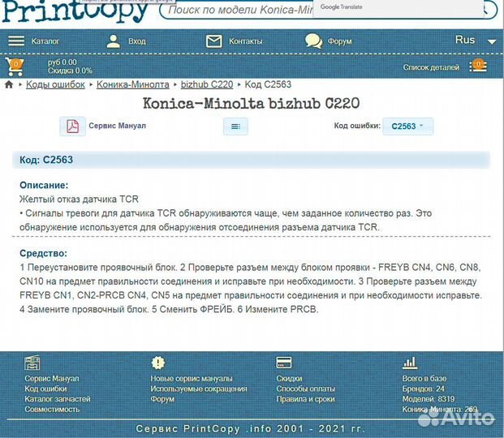504x438 pixels.
Task: Go to home via house icon
Action: (9, 84)
